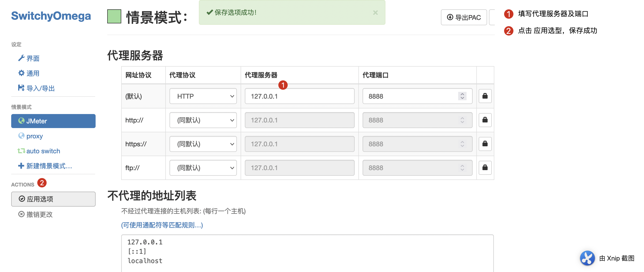
Task: Click the lock icon in the default row
Action: tap(485, 96)
